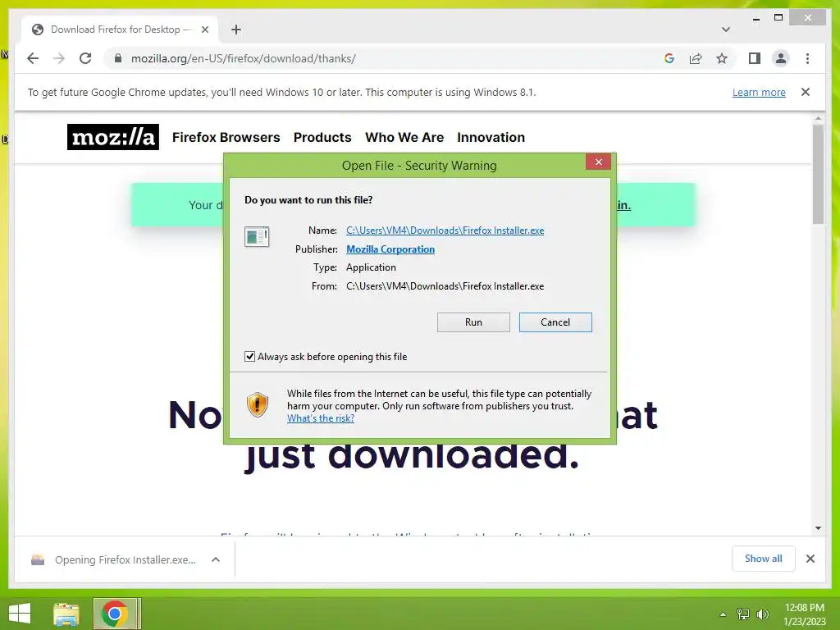Minimize the Chrome window

[756, 18]
